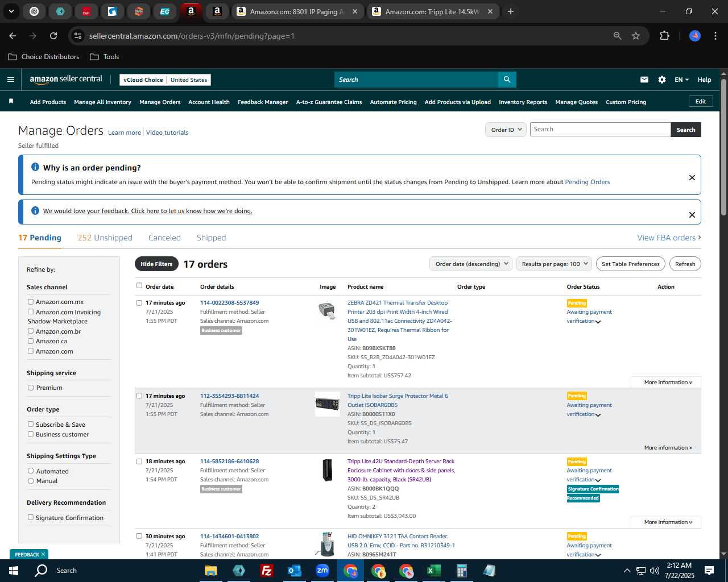Click the bookmark icon in navigation bar

[11, 101]
